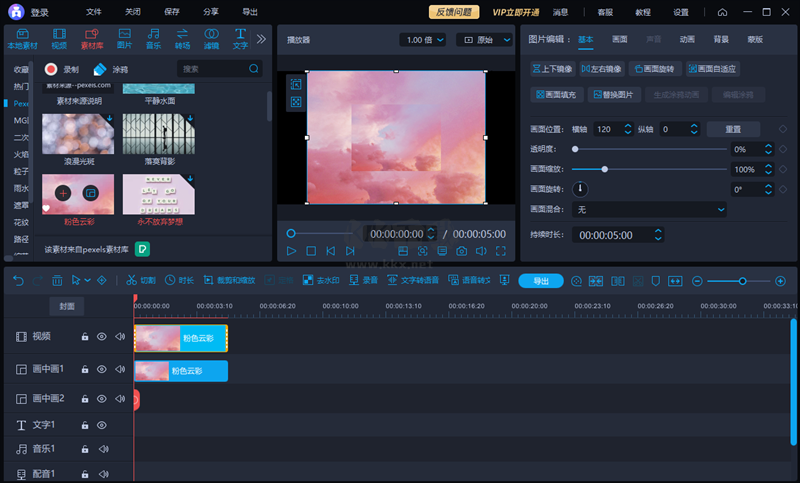Click the 重置 reset button

(x=732, y=129)
